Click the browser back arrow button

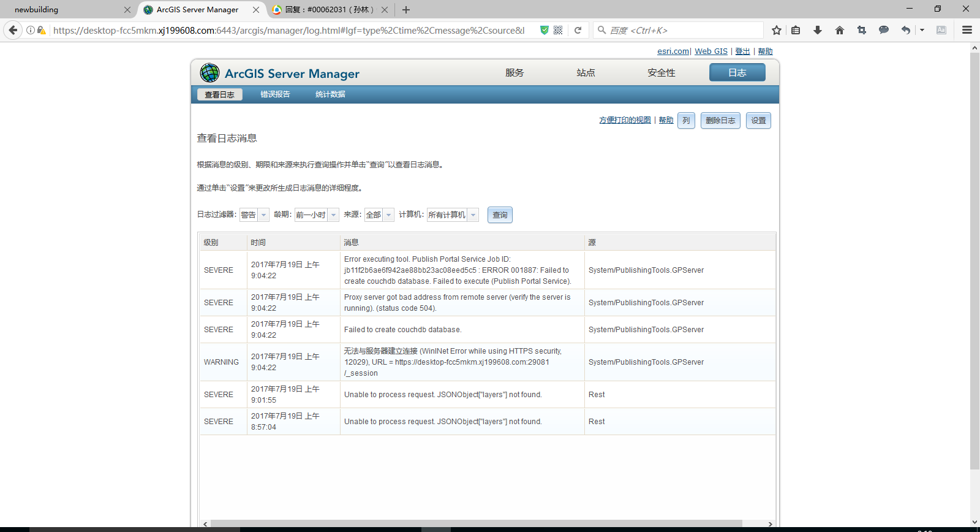13,30
